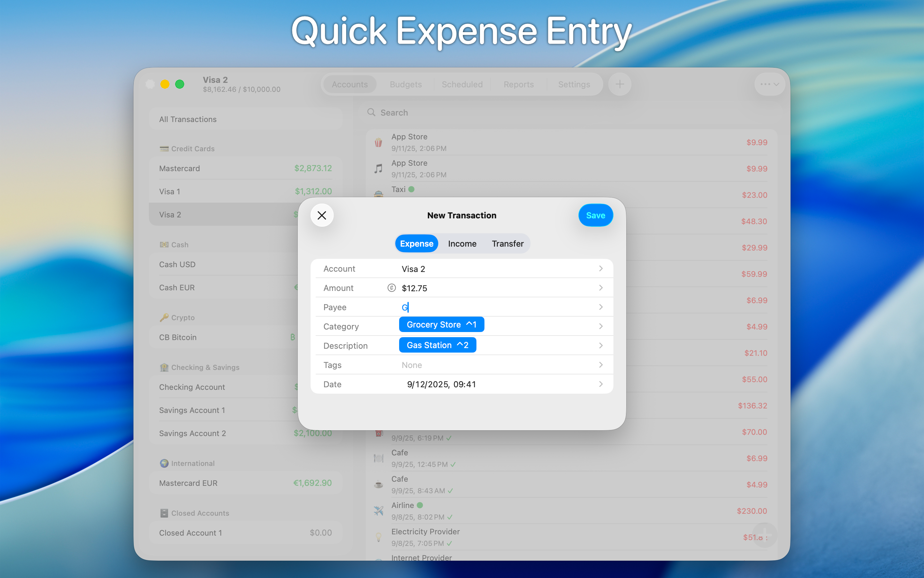Click the yellow minimize window button
The height and width of the screenshot is (578, 924).
coord(165,84)
